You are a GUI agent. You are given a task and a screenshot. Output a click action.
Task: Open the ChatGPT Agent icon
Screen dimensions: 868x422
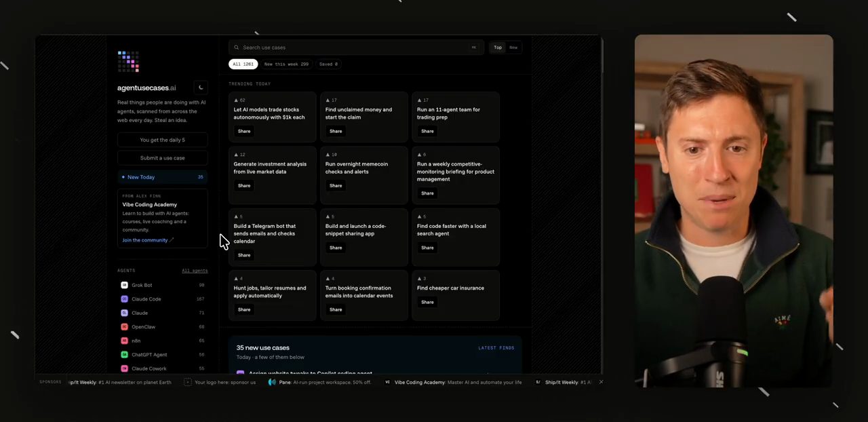(x=124, y=355)
